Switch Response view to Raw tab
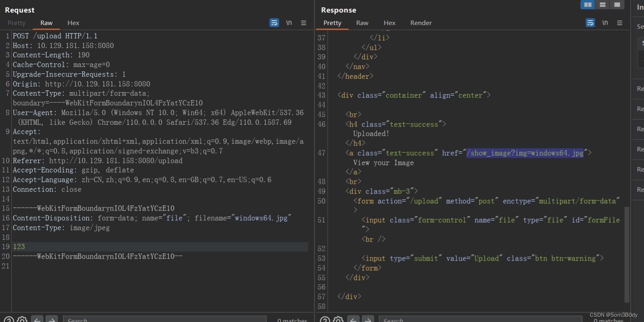Image resolution: width=644 pixels, height=322 pixels. (362, 23)
